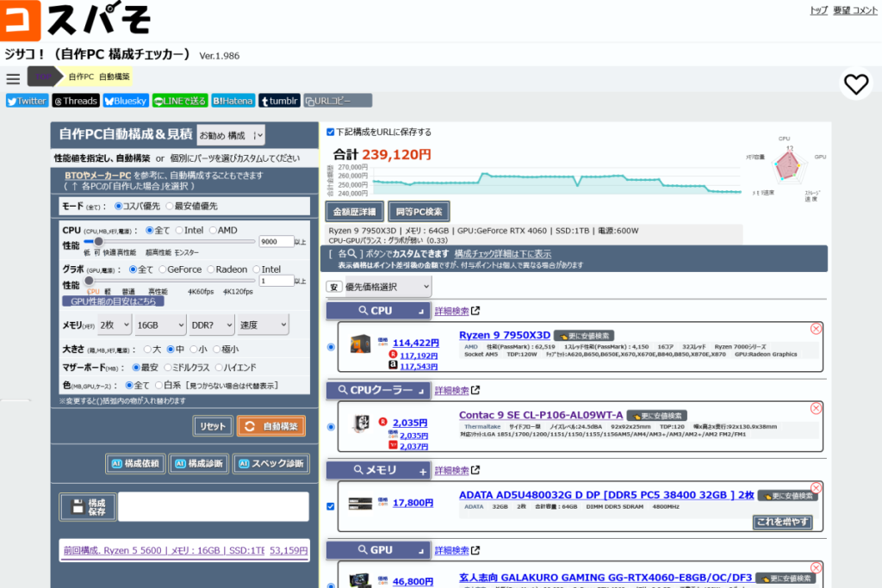Select AMD CPU radio option
The height and width of the screenshot is (588, 882).
tap(214, 231)
